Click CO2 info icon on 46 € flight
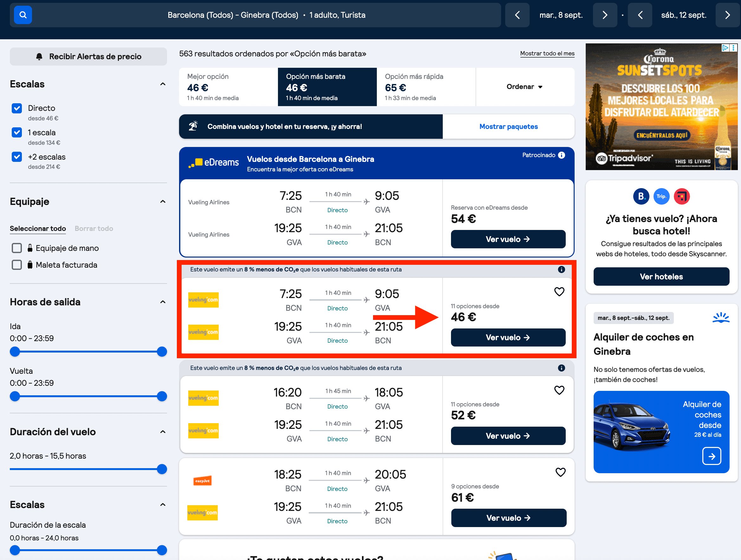741x560 pixels. point(561,270)
